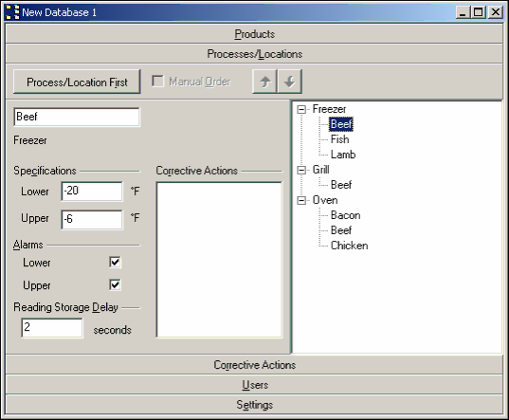
Task: Switch to the Users section
Action: 254,385
